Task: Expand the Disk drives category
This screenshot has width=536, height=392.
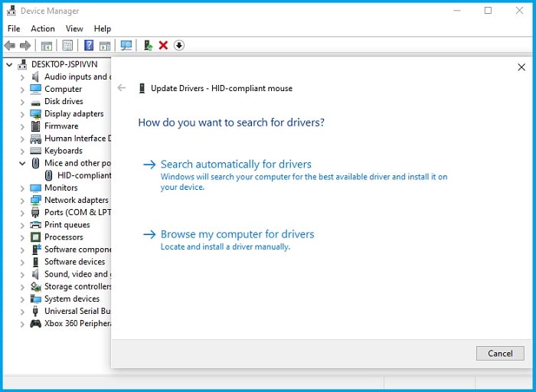Action: pyautogui.click(x=22, y=102)
